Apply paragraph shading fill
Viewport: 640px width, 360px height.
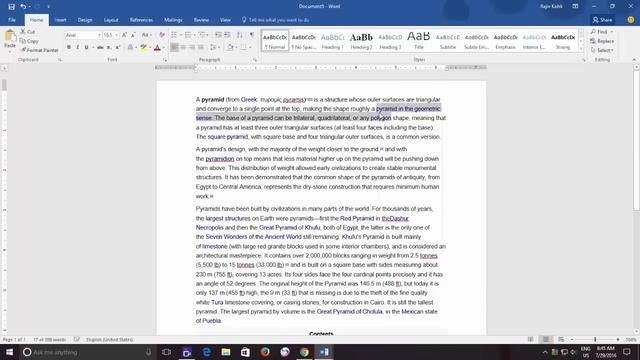point(230,47)
